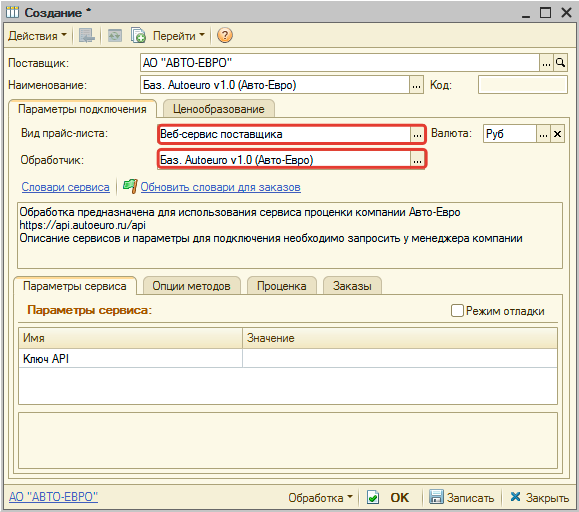
Task: Select the Опции методов tab
Action: tap(192, 286)
